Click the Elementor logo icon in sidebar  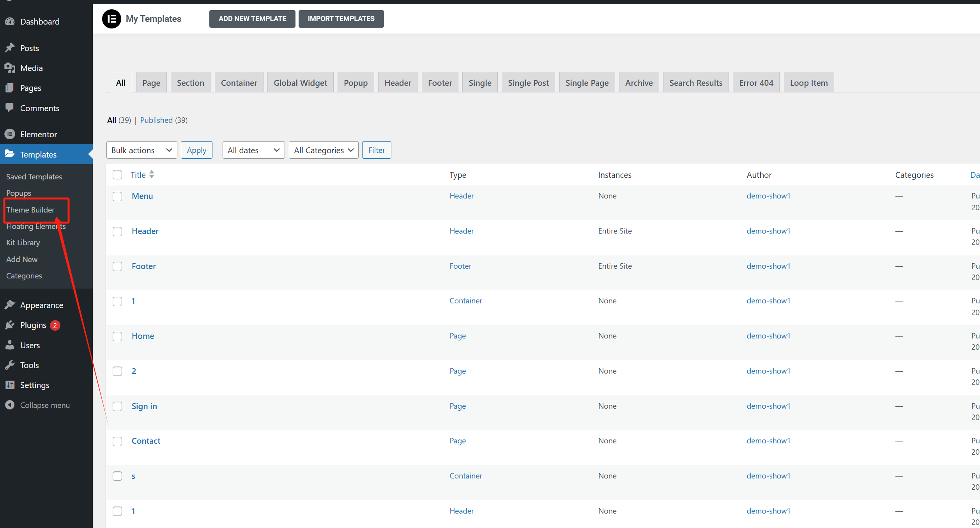pyautogui.click(x=10, y=134)
